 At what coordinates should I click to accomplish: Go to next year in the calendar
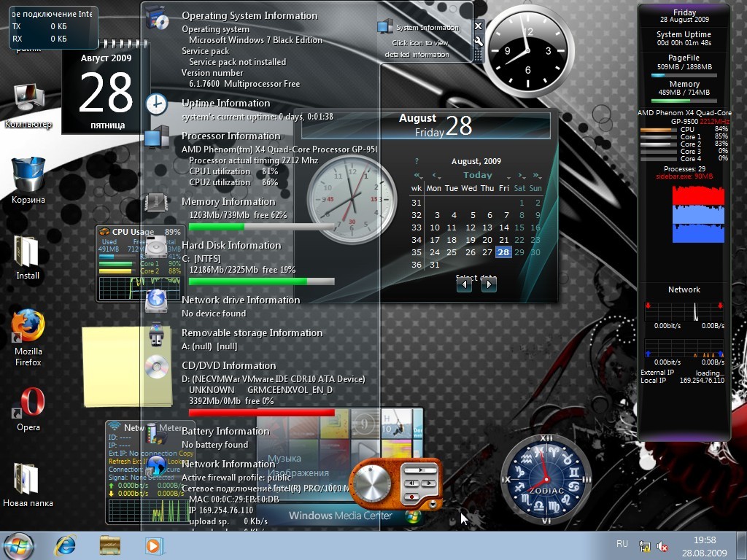[x=538, y=175]
